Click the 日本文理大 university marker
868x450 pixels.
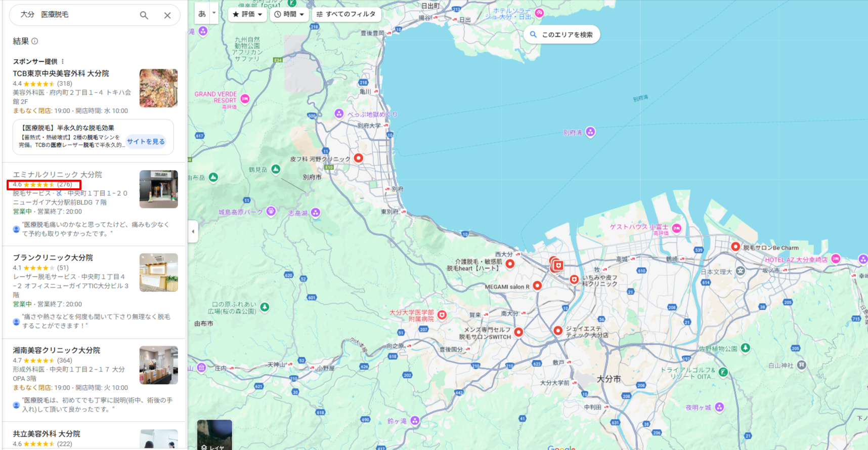coord(741,271)
